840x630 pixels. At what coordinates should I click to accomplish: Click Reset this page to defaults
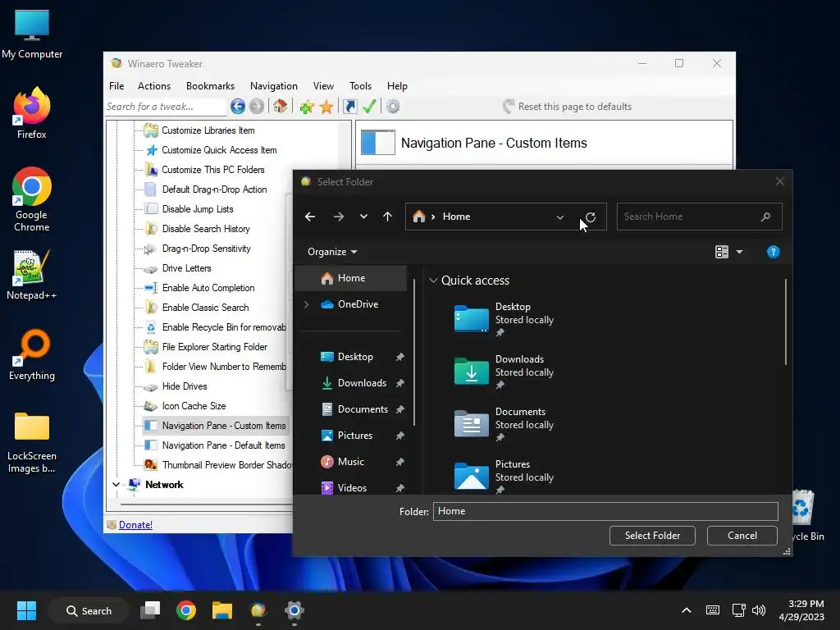click(x=568, y=107)
